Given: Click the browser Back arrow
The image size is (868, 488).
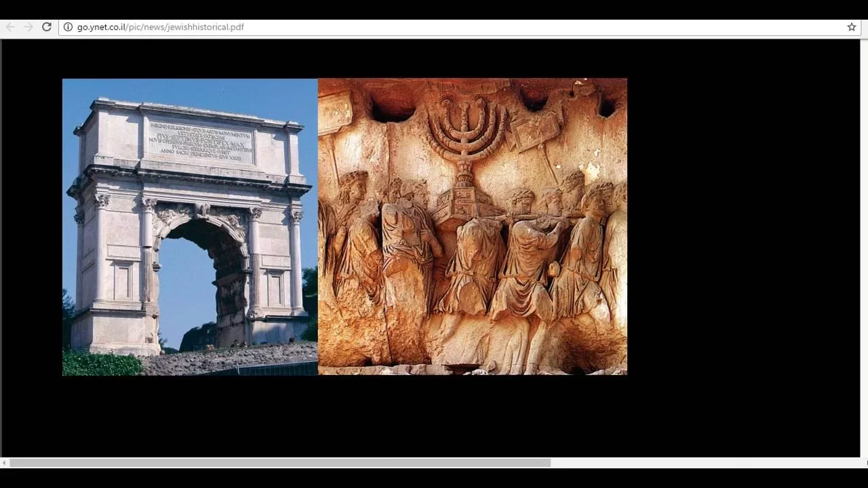Looking at the screenshot, I should click(x=10, y=27).
